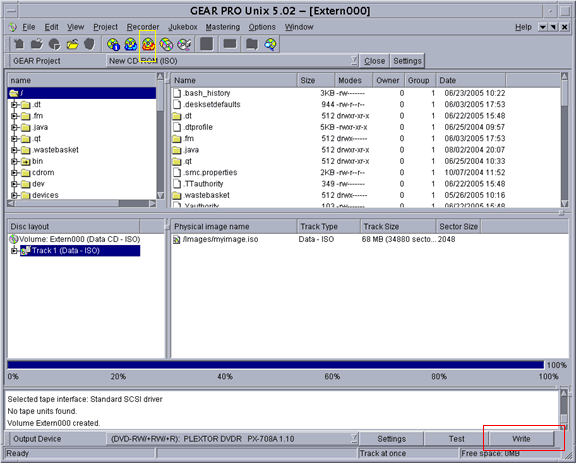Screen dimensions: 576x463
Task: Click the file list vertical scrollbar
Action: pyautogui.click(x=565, y=140)
